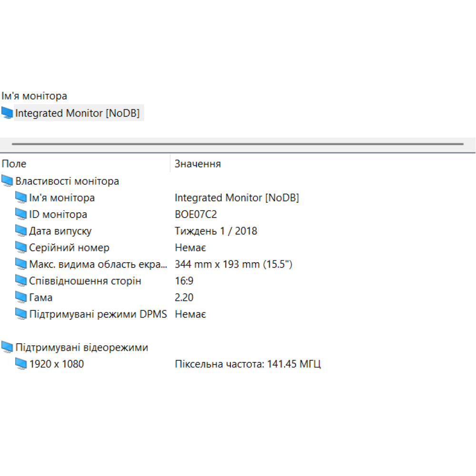Click the Значення column header
Viewport: 476px width, 476px height.
tap(198, 163)
